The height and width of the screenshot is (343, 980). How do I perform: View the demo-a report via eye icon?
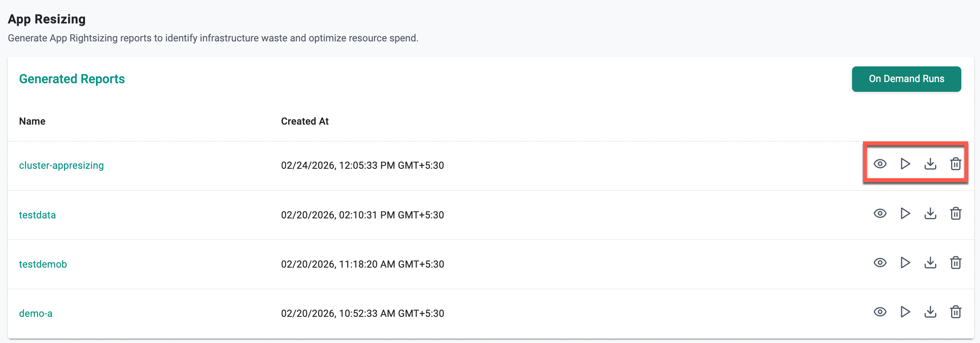[x=880, y=312]
